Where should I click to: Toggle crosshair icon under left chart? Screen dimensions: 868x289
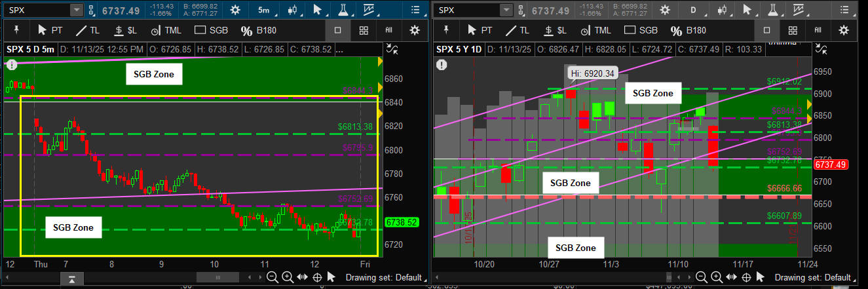pos(317,278)
